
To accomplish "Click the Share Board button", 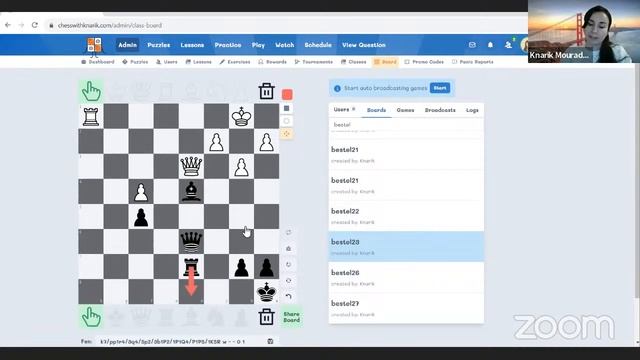I will point(291,317).
